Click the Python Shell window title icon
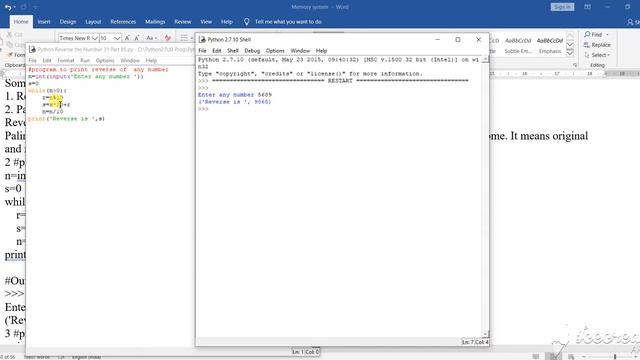Screen dimensions: 640x360 pyautogui.click(x=202, y=40)
